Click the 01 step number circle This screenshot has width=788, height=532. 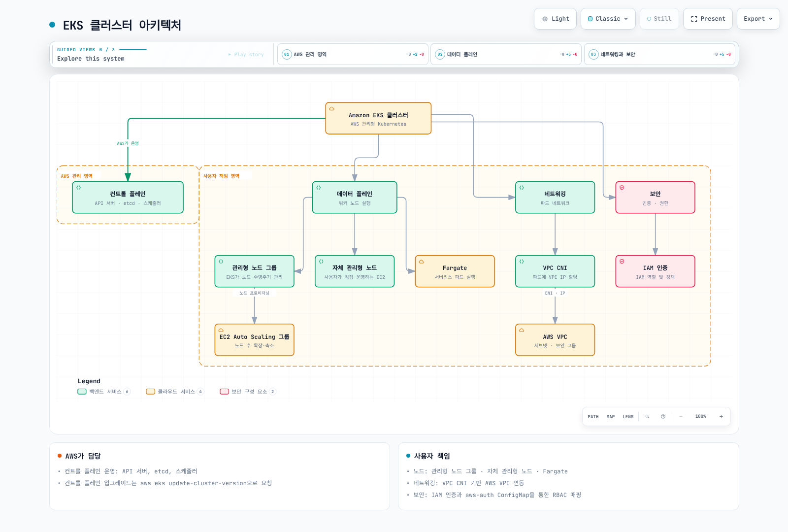287,54
